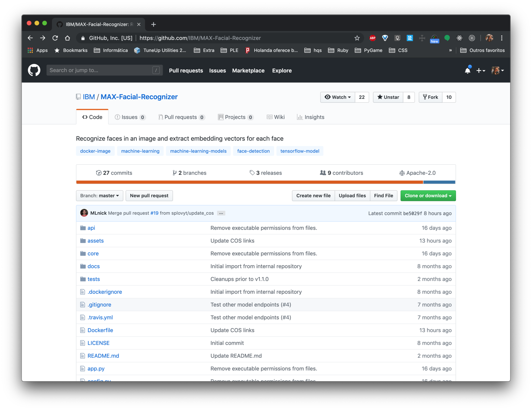Screen dimensions: 532x410
Task: Click New pull request
Action: 149,196
